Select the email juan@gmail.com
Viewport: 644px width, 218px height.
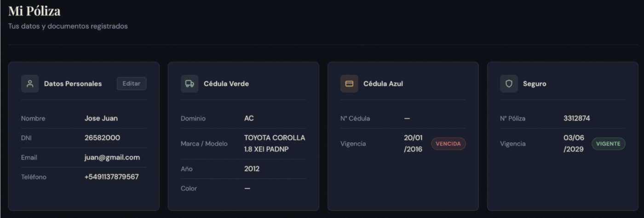[x=112, y=157]
